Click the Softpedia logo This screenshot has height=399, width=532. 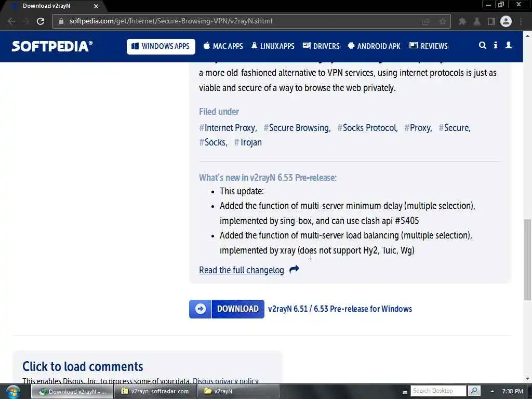click(52, 46)
